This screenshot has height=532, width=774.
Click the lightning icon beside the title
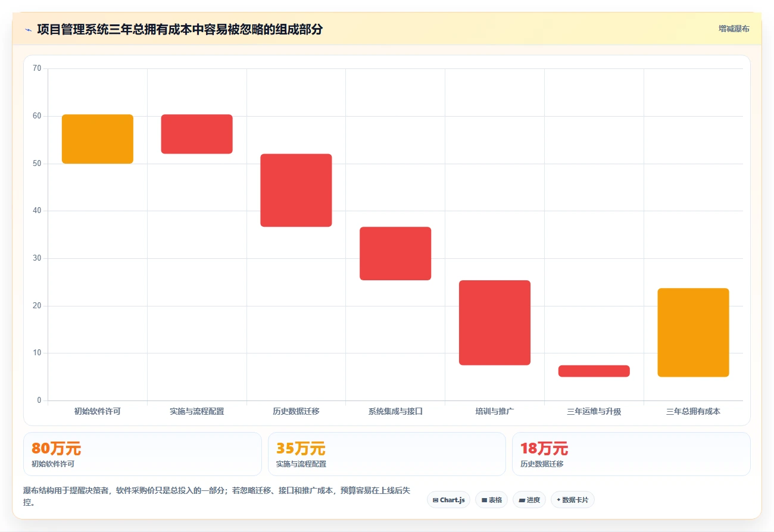coord(29,29)
